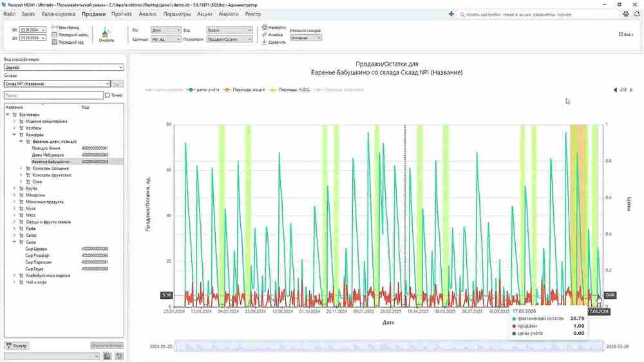Select the Линейка ruler tool
The height and width of the screenshot is (362, 644).
[265, 35]
